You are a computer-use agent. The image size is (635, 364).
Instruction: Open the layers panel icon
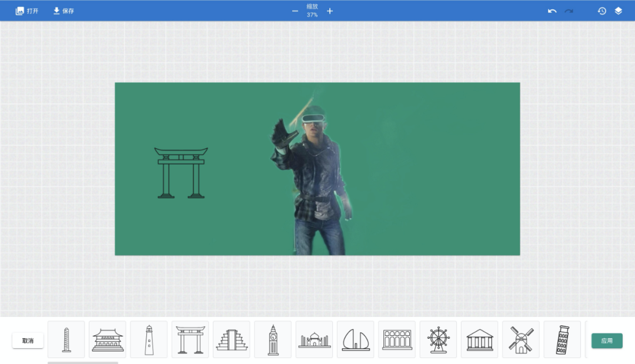pyautogui.click(x=619, y=11)
